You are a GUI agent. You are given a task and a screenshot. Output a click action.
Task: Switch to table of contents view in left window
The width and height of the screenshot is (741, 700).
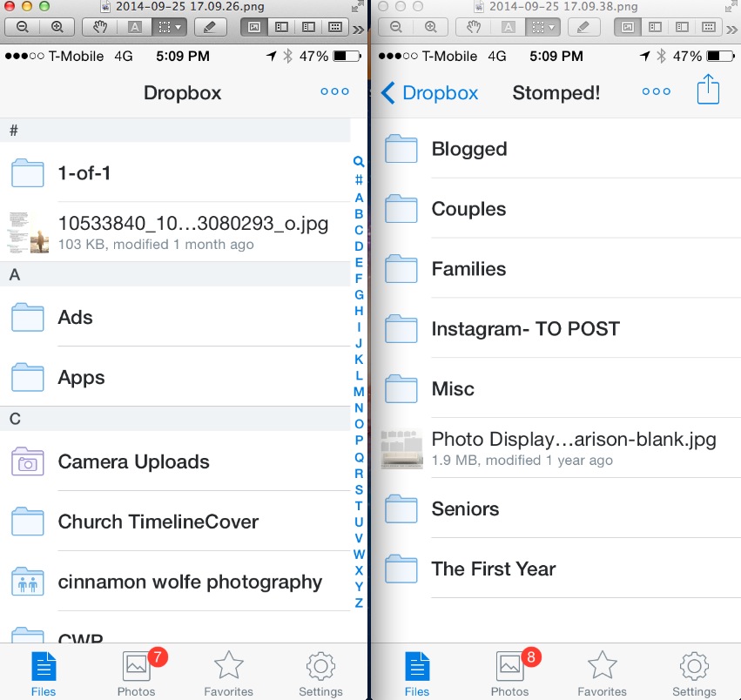tap(308, 27)
